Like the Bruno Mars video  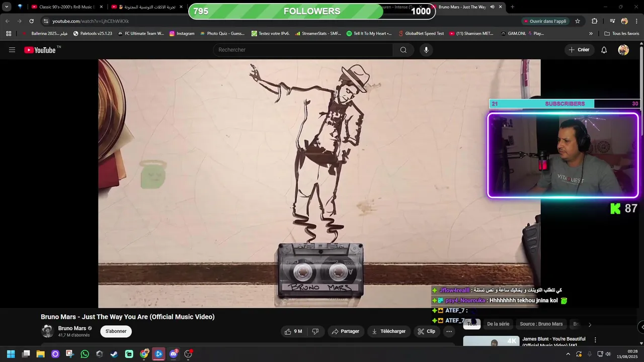click(293, 331)
